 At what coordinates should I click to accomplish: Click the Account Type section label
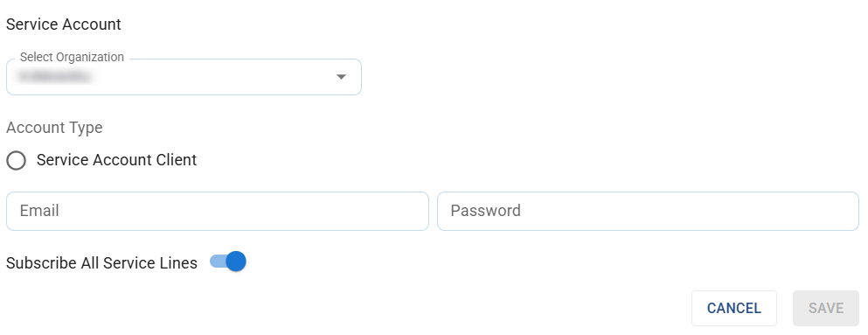point(54,128)
